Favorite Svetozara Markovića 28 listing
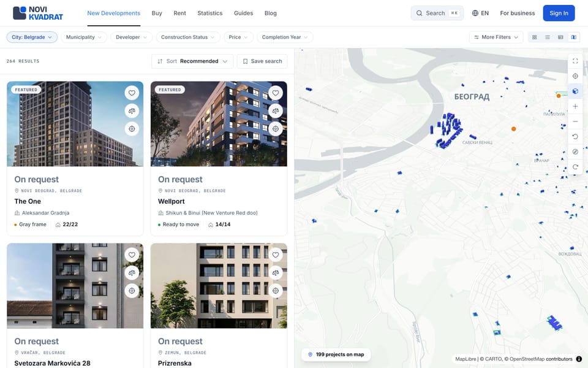The width and height of the screenshot is (588, 368). [132, 255]
